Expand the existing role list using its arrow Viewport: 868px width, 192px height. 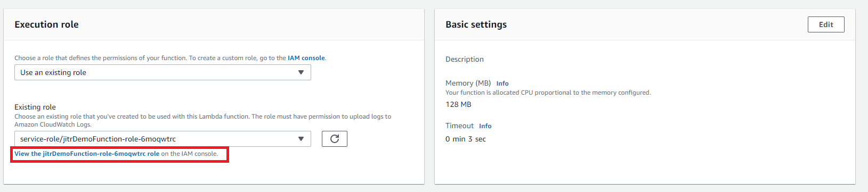click(x=301, y=139)
